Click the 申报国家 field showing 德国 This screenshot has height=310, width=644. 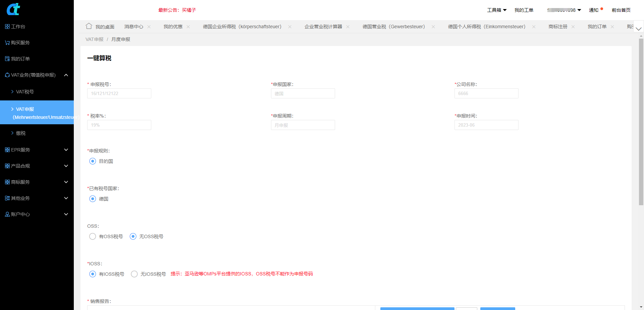(303, 93)
